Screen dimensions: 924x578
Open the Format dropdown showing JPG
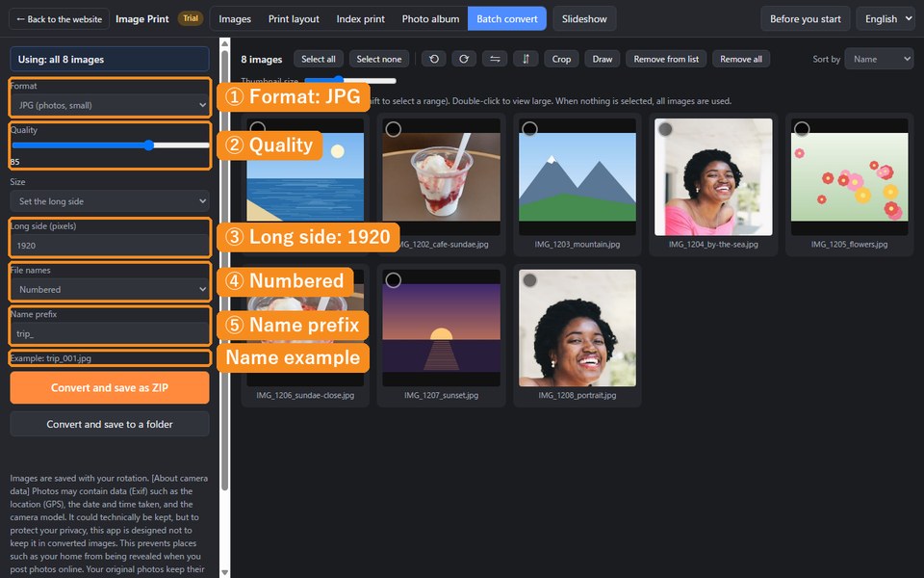pos(110,106)
